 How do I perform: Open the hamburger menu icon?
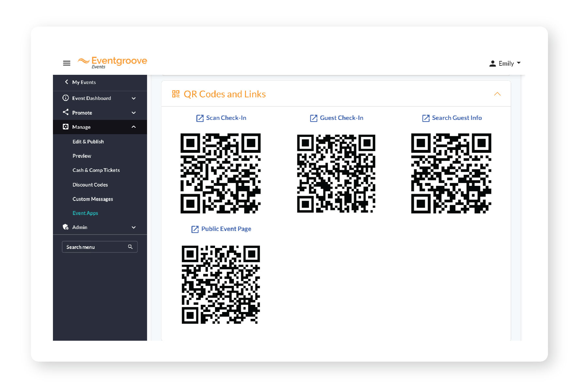pyautogui.click(x=67, y=63)
